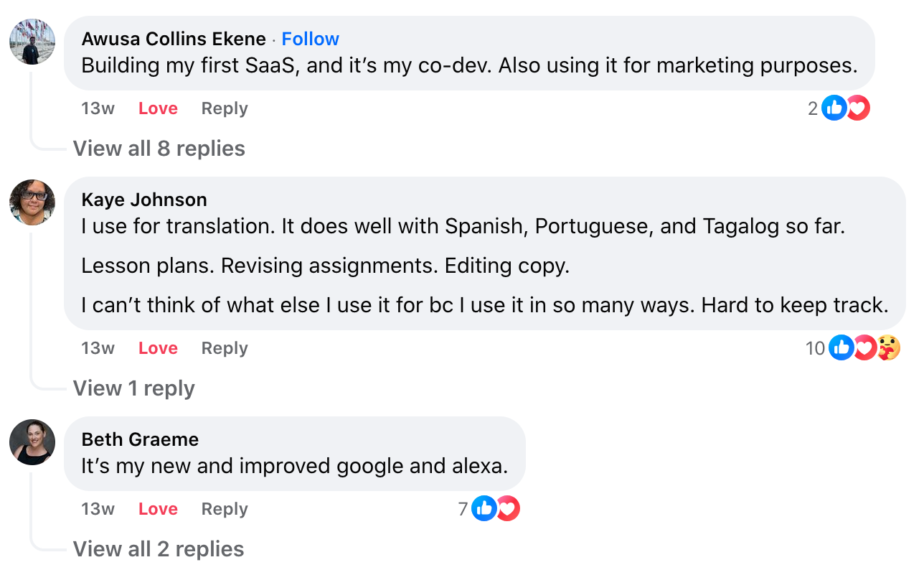
Task: Toggle Love on Awusa Collins Ekene's comment
Action: pos(158,108)
